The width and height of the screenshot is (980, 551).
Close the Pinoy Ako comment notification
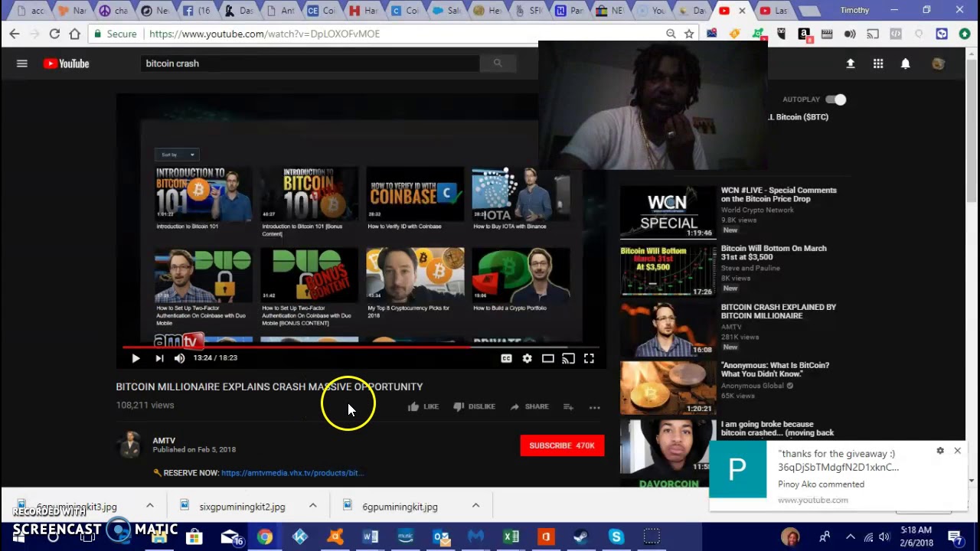(957, 451)
